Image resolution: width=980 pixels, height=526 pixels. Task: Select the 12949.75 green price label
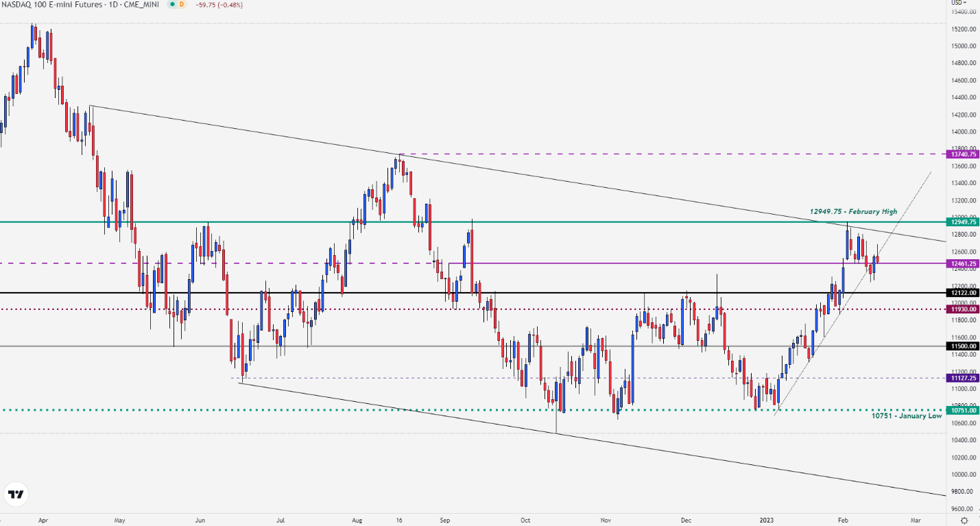961,222
